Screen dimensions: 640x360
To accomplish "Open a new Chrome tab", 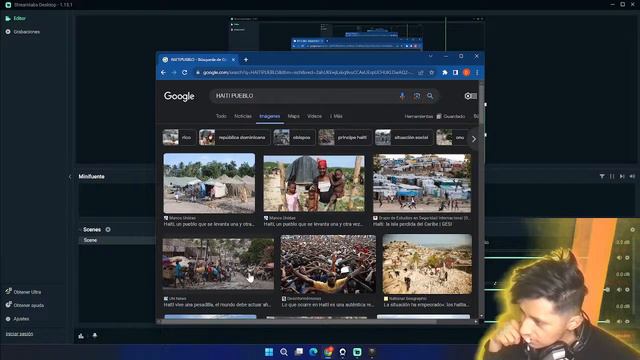I will click(246, 60).
